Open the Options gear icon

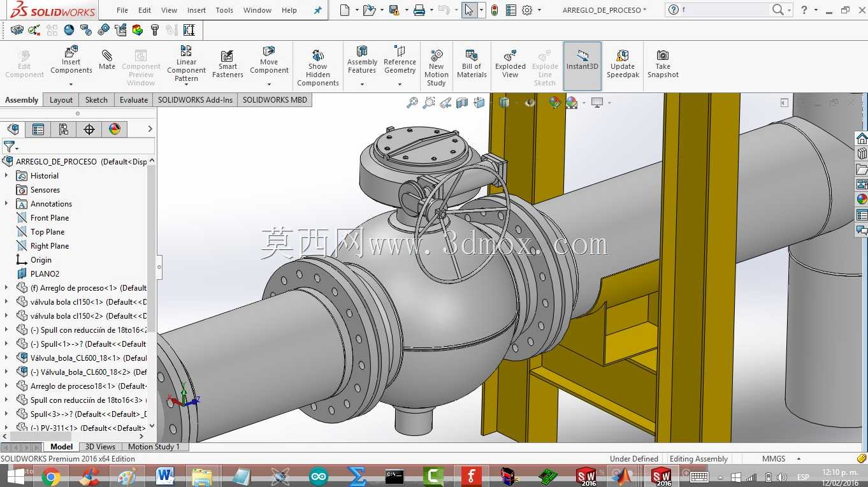click(x=527, y=10)
